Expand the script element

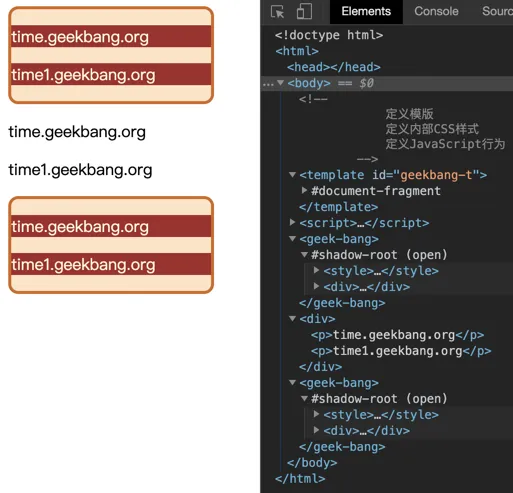pos(292,222)
